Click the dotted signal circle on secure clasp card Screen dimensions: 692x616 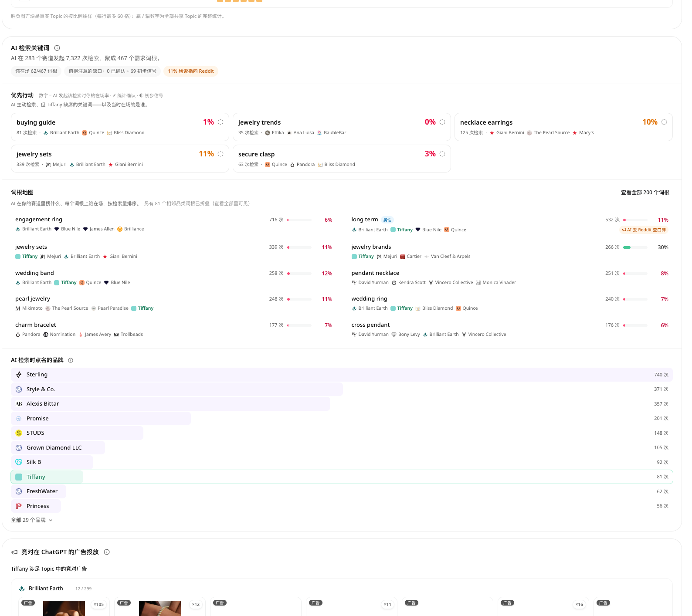coord(442,154)
